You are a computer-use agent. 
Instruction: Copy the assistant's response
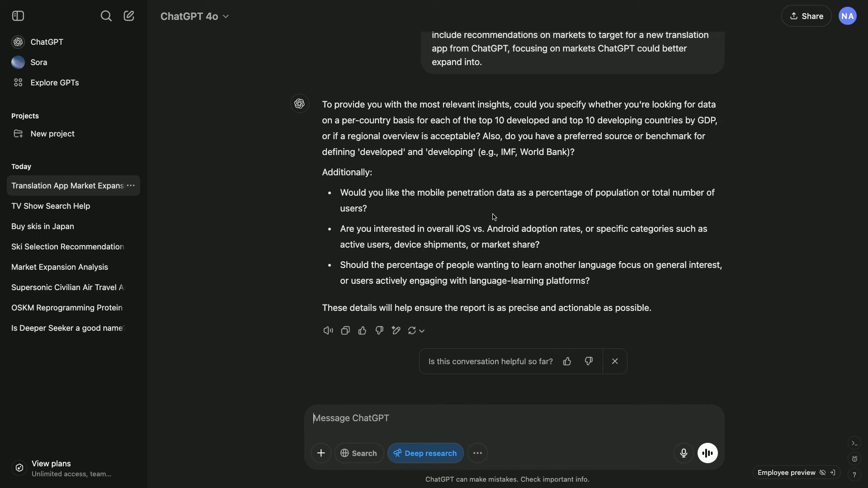(x=345, y=331)
